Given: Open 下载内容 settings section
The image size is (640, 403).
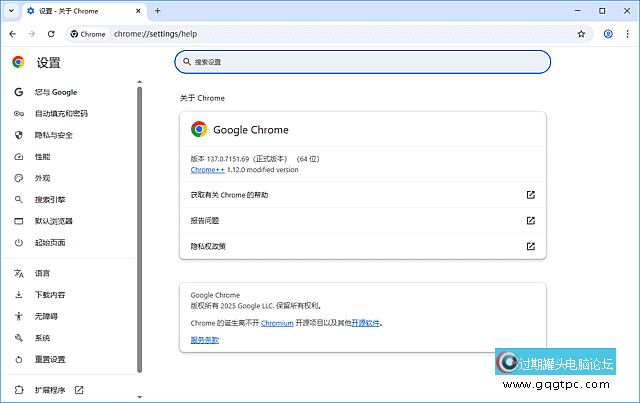Looking at the screenshot, I should [50, 295].
